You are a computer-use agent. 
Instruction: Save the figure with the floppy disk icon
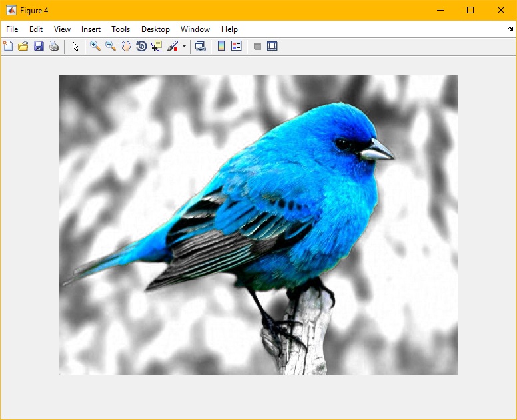[39, 46]
